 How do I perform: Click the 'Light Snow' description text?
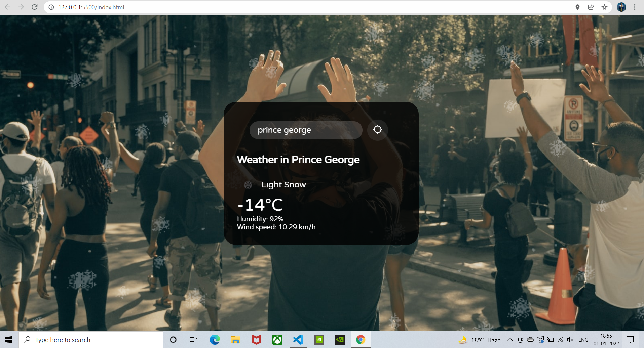pos(283,185)
